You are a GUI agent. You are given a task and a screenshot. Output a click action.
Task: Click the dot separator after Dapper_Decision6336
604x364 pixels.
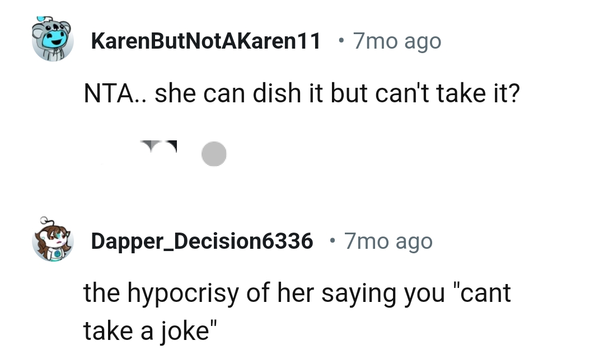(x=332, y=241)
